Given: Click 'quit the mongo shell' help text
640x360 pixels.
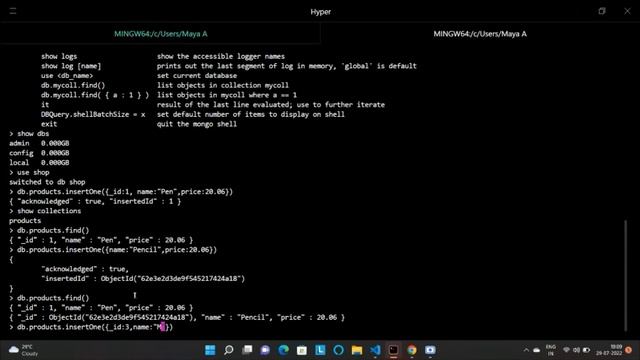Looking at the screenshot, I should click(x=197, y=124).
